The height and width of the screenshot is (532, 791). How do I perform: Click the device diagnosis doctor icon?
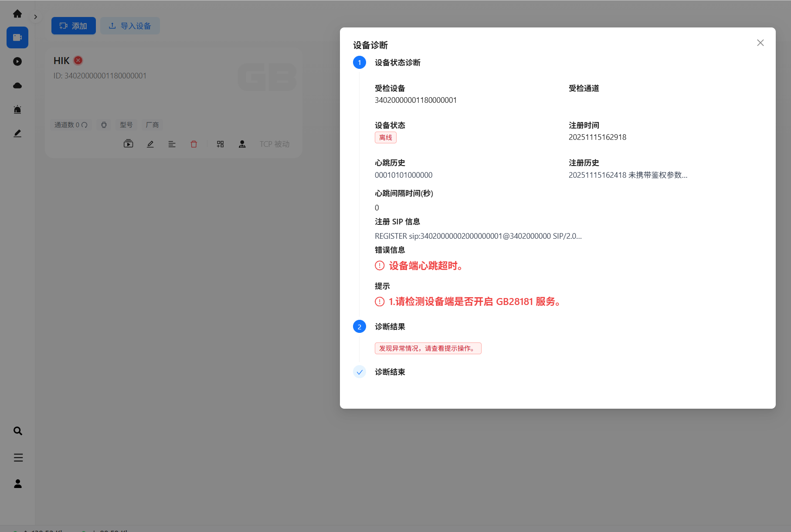(x=242, y=144)
